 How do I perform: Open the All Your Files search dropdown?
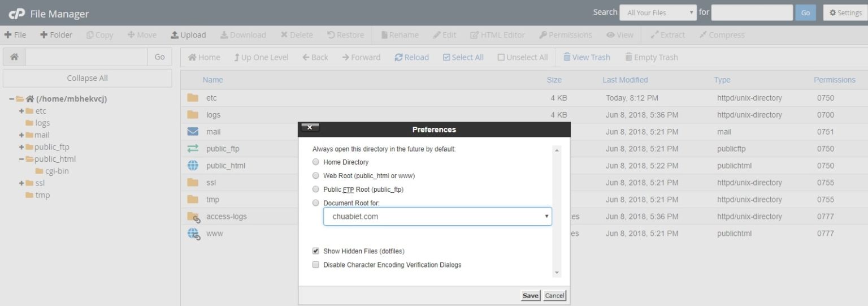[x=658, y=12]
